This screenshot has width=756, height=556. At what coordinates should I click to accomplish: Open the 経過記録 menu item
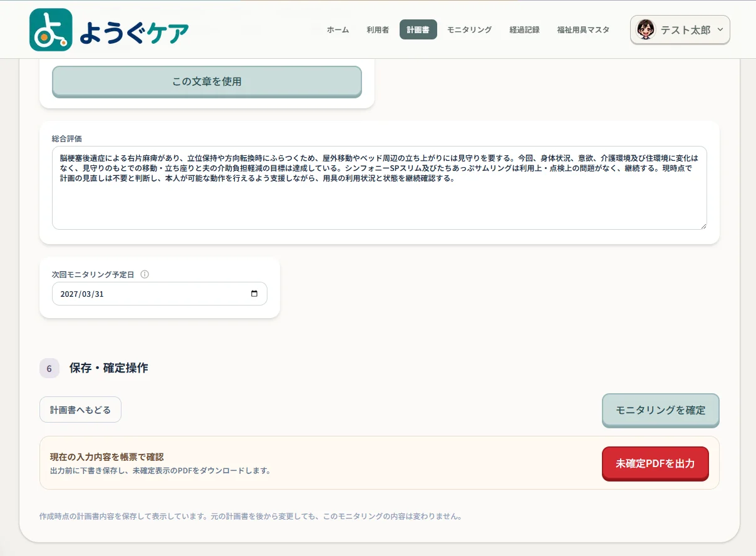(x=524, y=29)
